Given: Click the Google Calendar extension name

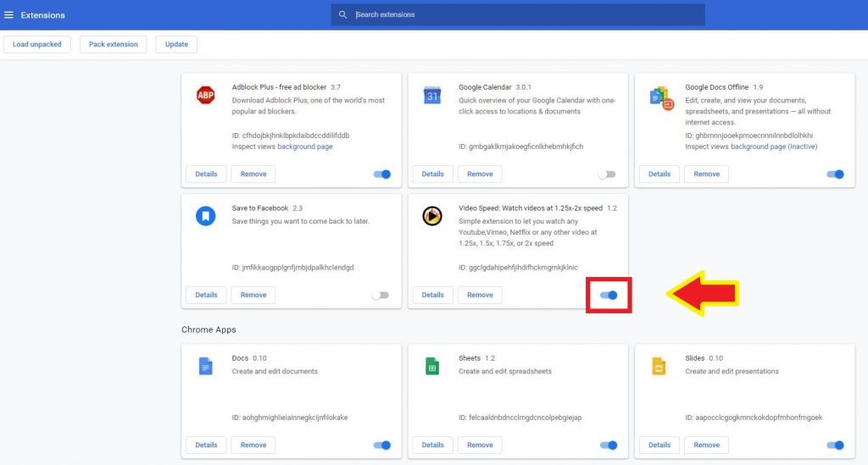Looking at the screenshot, I should (x=485, y=87).
